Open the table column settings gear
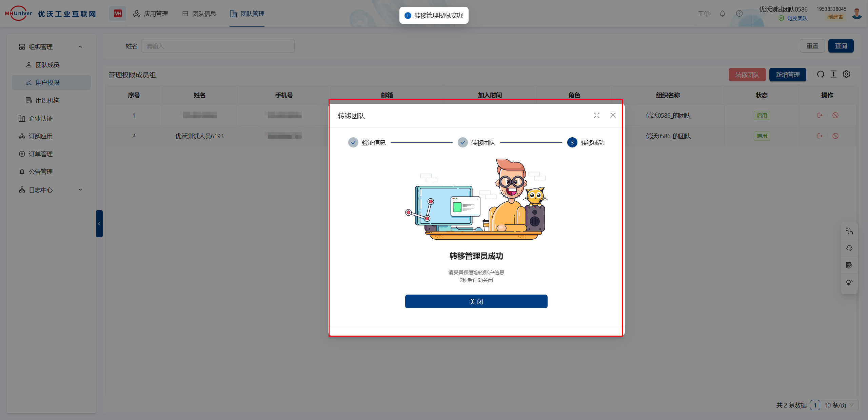This screenshot has height=420, width=868. pos(846,74)
